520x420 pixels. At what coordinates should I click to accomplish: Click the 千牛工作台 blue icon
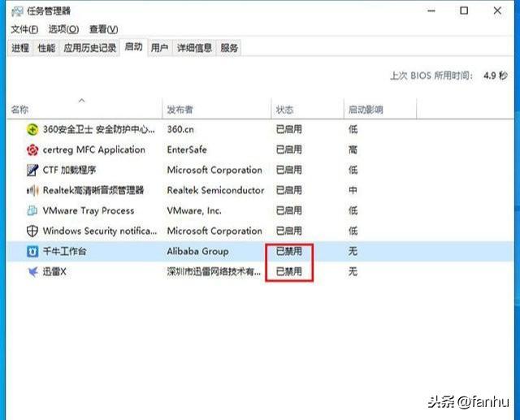(x=32, y=251)
